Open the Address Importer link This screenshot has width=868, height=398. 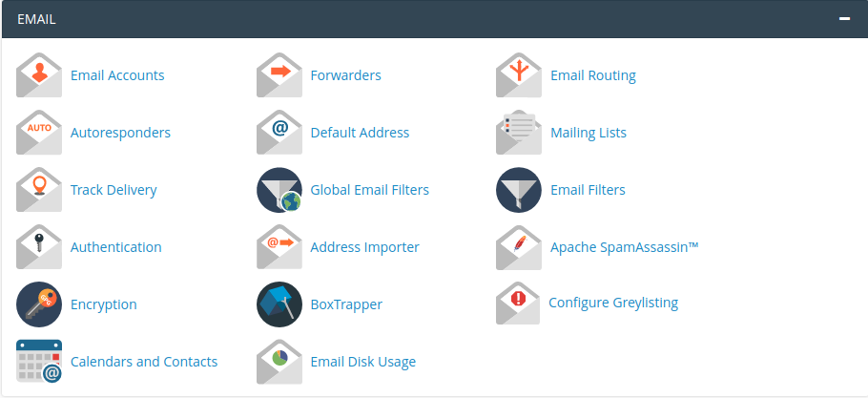coord(364,247)
